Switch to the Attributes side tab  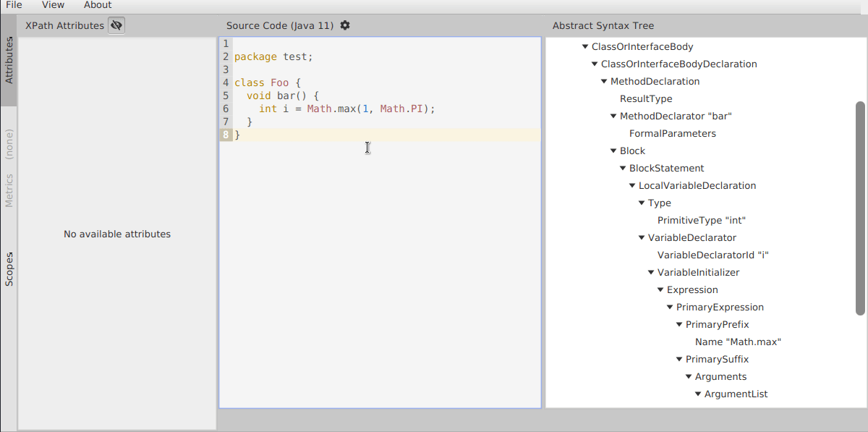click(x=9, y=62)
